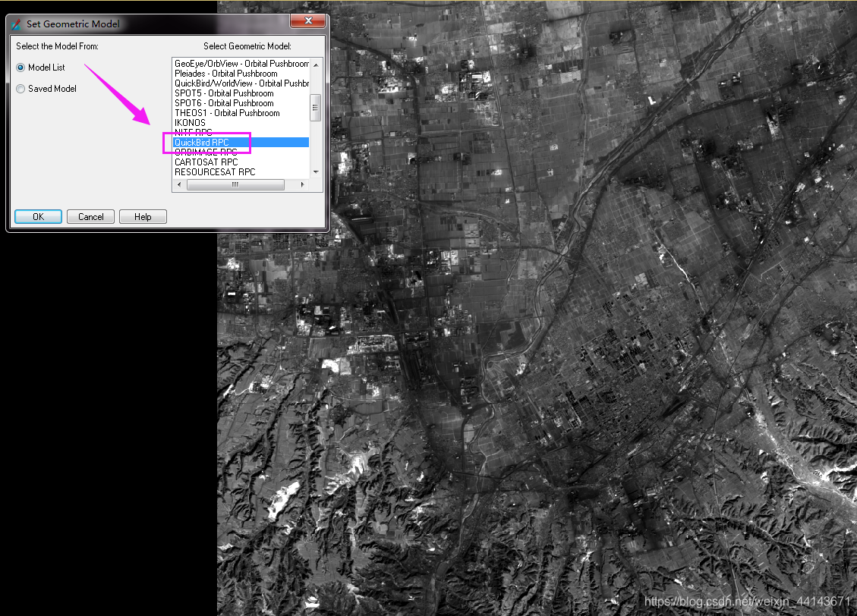Select the Saved Model radio button

coord(20,89)
